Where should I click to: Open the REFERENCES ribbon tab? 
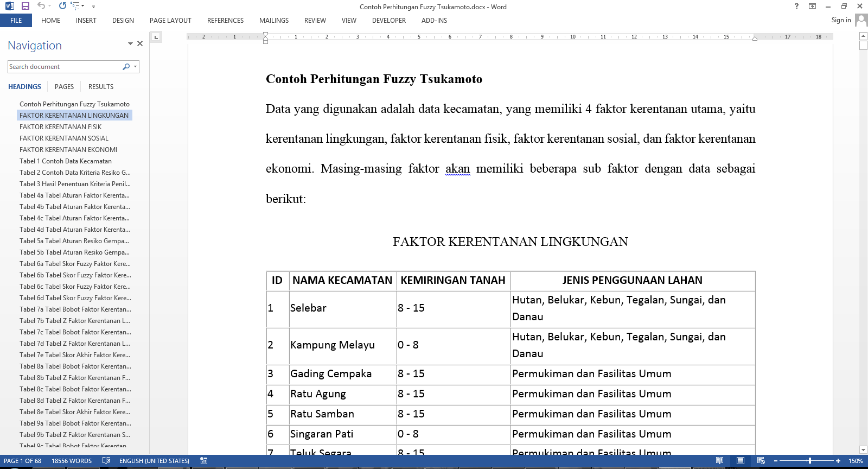(225, 21)
